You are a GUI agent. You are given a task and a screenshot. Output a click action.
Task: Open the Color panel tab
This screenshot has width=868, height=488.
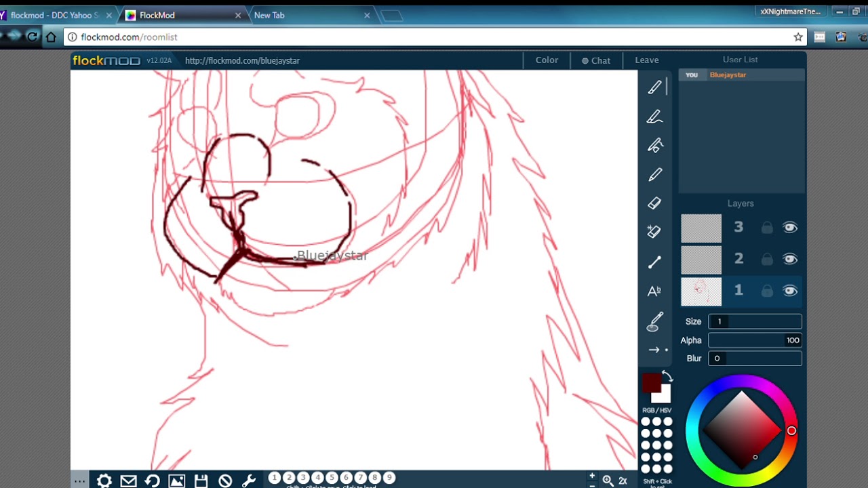(x=547, y=60)
